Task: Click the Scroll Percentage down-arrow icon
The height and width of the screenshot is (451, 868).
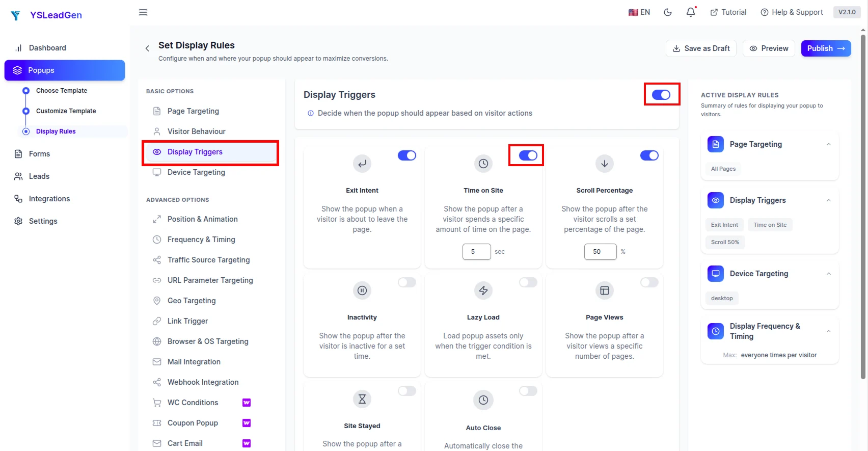Action: point(605,164)
